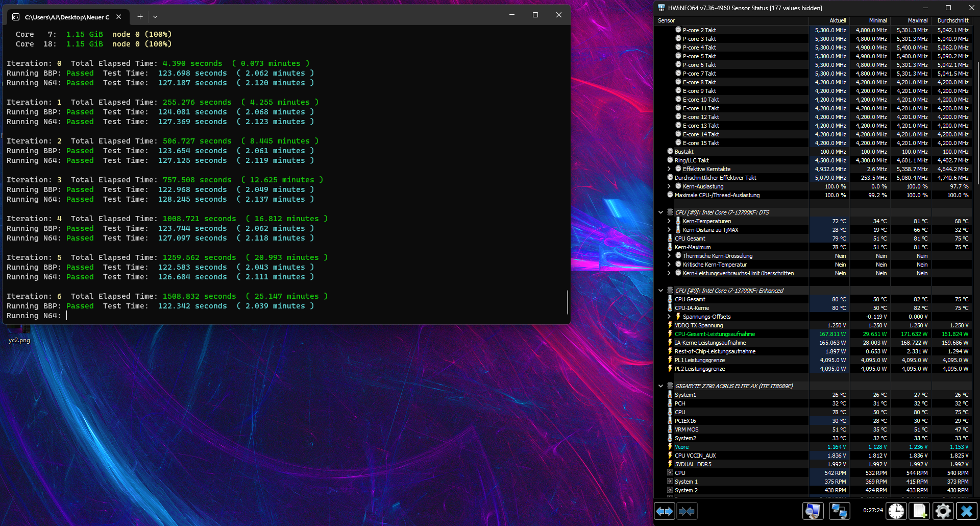Open the HWiNFO system summary monitor-with-magnifier icon
Screen dimensions: 980x526
click(813, 511)
